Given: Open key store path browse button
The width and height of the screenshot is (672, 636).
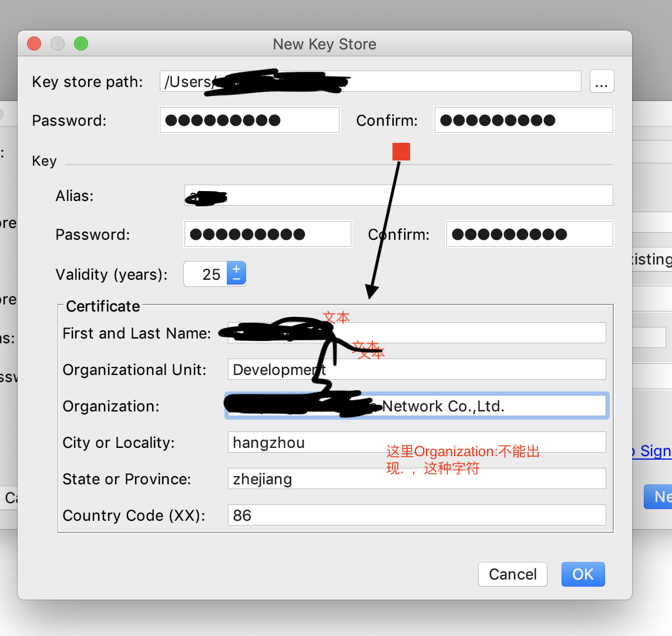Looking at the screenshot, I should (x=602, y=82).
